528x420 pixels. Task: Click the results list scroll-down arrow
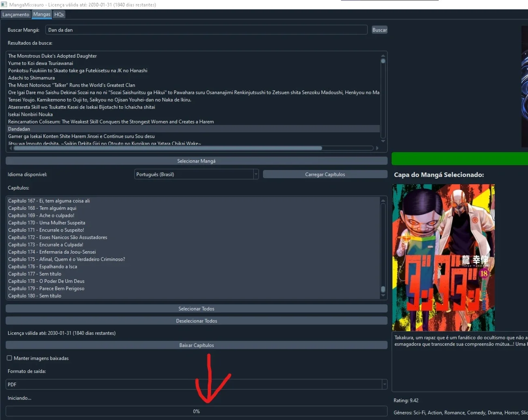click(x=383, y=141)
